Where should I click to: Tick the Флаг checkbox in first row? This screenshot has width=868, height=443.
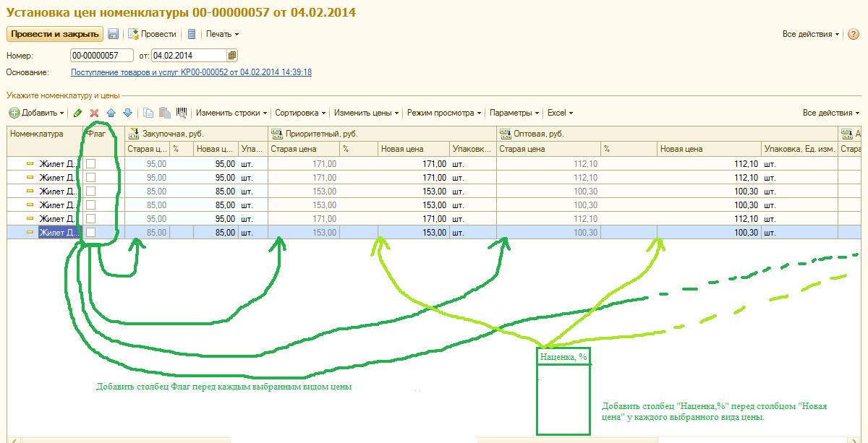[x=91, y=164]
